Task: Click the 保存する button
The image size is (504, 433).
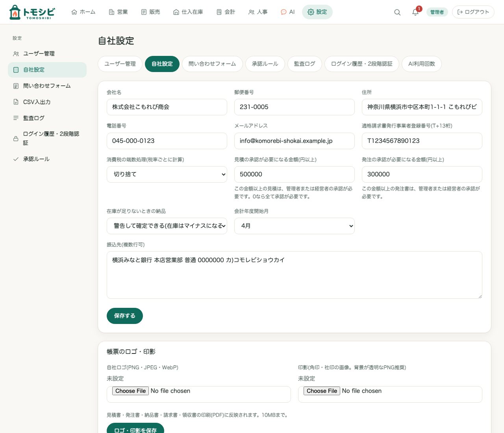Action: pyautogui.click(x=125, y=316)
